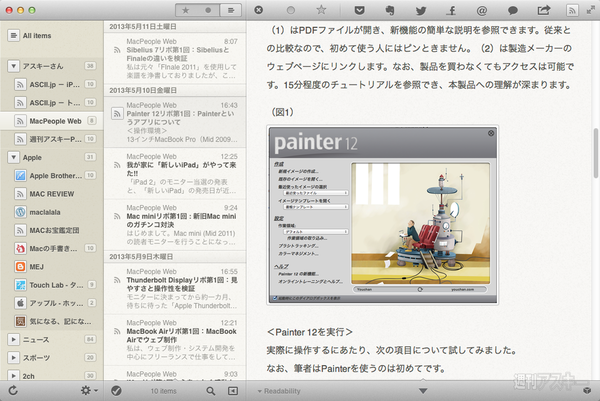Click the RSS icon beside Painter 12 article

(117, 114)
